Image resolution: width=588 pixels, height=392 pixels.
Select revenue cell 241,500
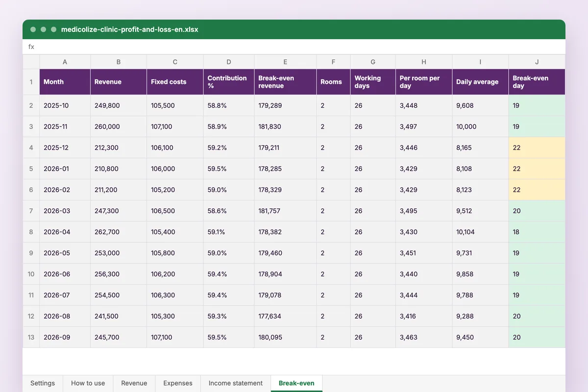point(119,316)
